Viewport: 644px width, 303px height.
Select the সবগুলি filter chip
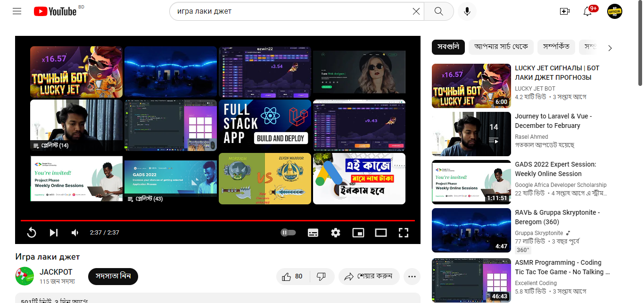click(448, 47)
